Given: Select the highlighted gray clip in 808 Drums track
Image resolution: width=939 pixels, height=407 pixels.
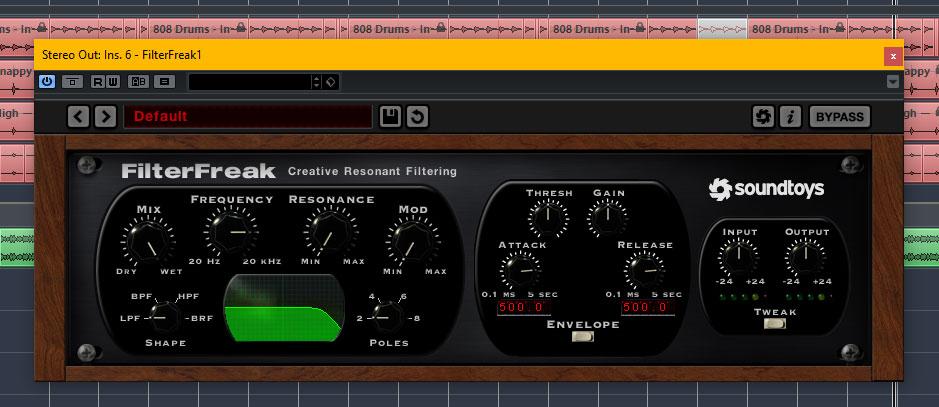Looking at the screenshot, I should [722, 28].
